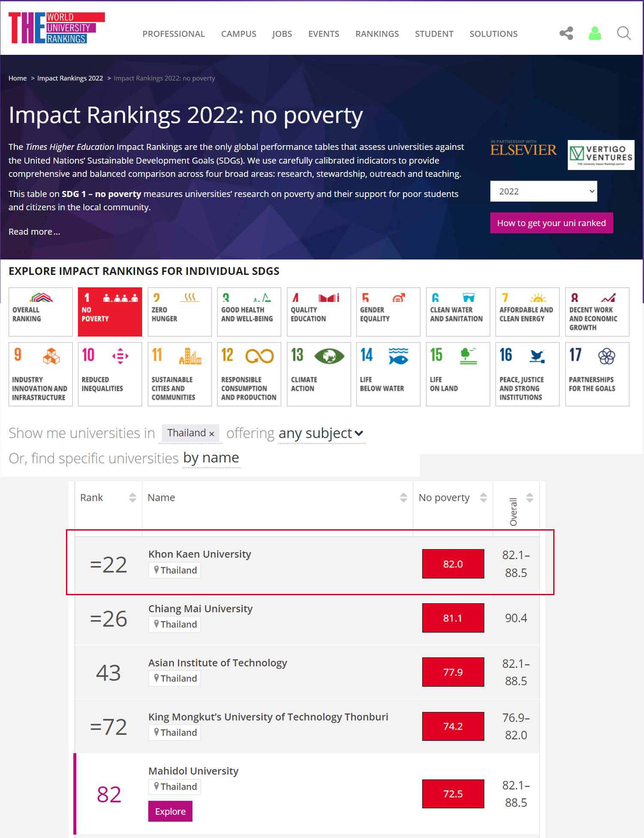Select the Life Below Water SDG tile
This screenshot has width=644, height=838.
388,374
